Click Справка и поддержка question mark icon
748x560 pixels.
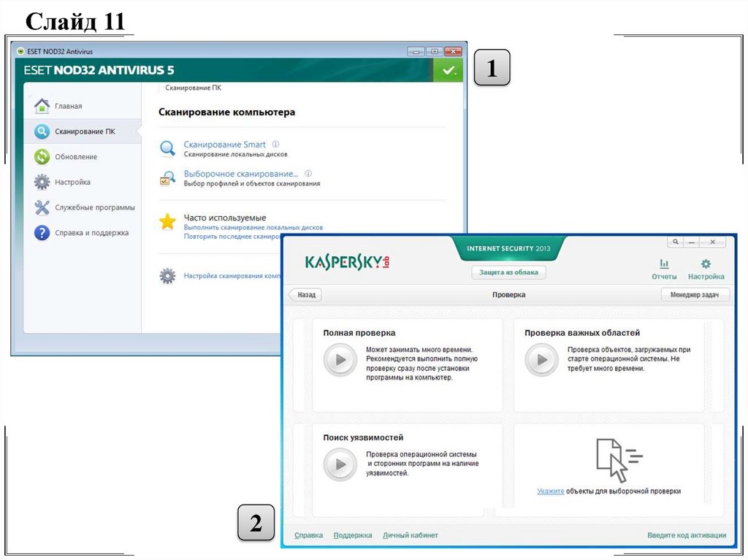coord(42,233)
